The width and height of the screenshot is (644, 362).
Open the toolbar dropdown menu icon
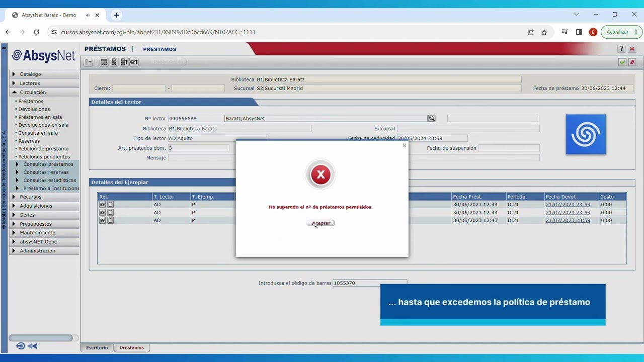point(88,62)
